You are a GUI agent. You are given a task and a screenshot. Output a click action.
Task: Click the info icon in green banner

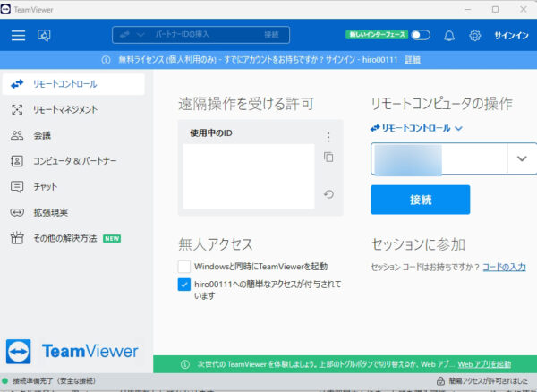[x=185, y=364]
